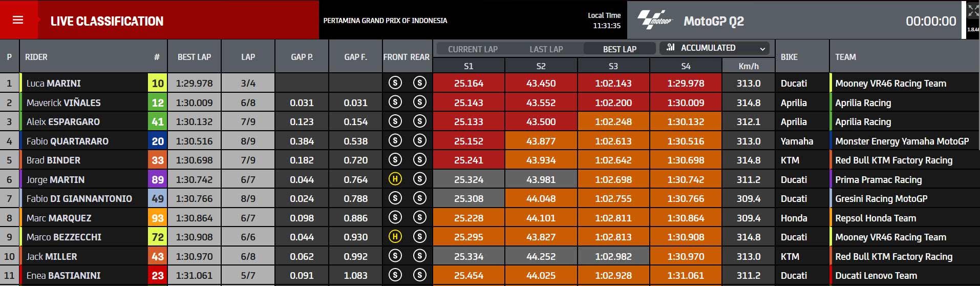Click the MotoGP logo icon
Viewport: 980px width, 286px height.
(654, 20)
